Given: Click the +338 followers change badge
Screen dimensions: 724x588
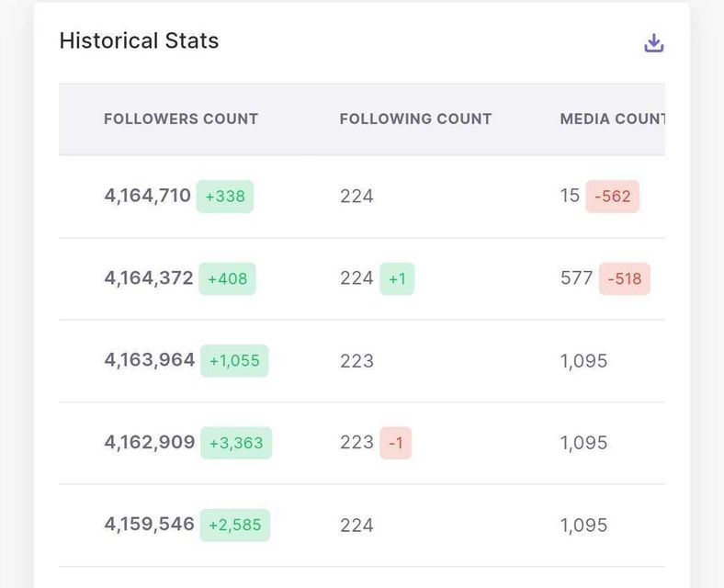Looking at the screenshot, I should pos(225,196).
